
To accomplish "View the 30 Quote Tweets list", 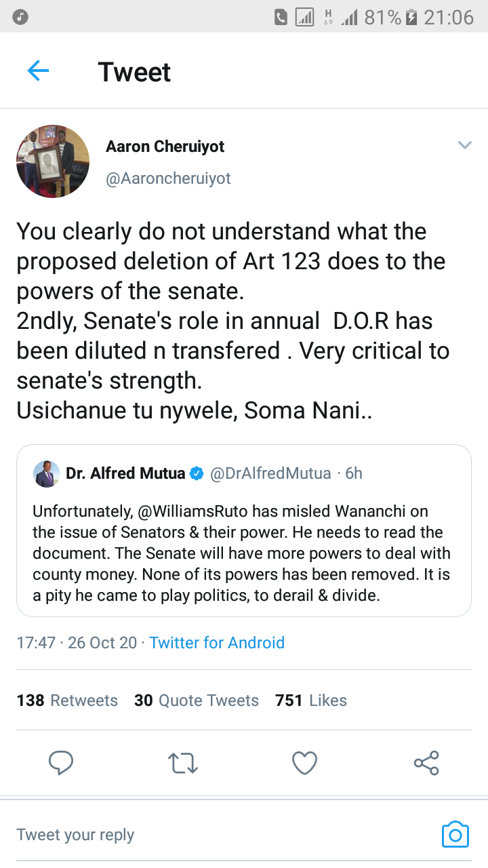I will 197,701.
